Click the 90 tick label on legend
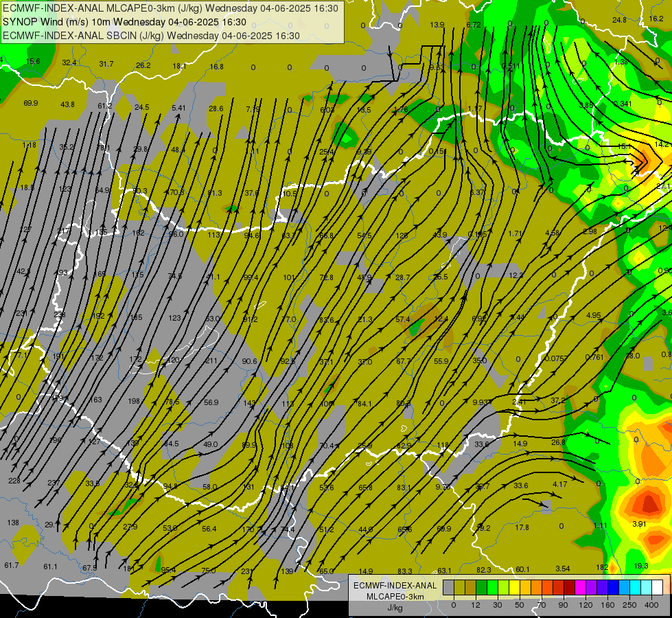 [563, 605]
